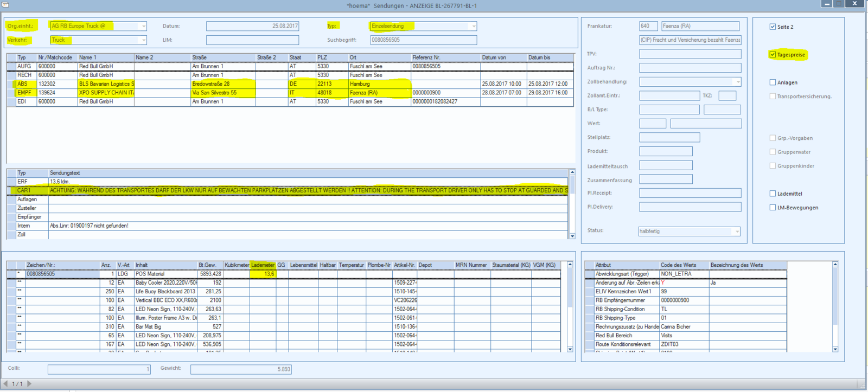Click scroll-down arrow of the Zeichen/Nr. items table
Viewport: 868px width, 392px height.
click(x=570, y=349)
